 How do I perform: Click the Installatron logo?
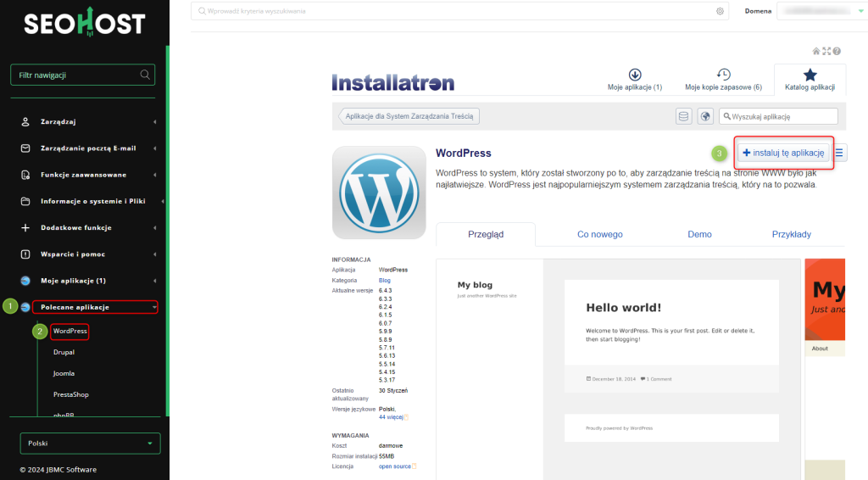(393, 82)
